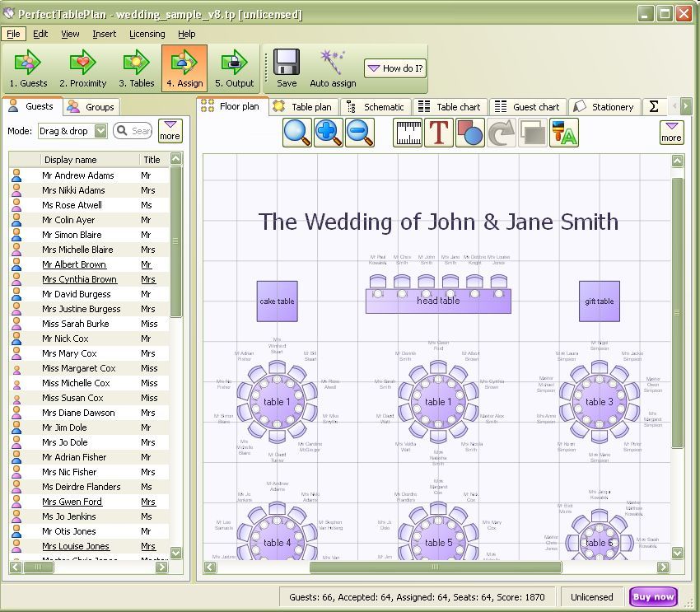Click the send to back layers icon
The height and width of the screenshot is (612, 700).
(533, 133)
